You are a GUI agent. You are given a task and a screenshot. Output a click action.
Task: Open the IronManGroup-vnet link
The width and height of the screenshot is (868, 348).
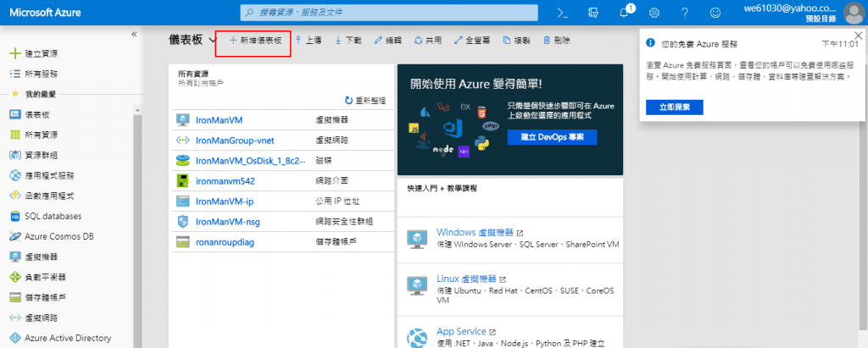[x=235, y=141]
